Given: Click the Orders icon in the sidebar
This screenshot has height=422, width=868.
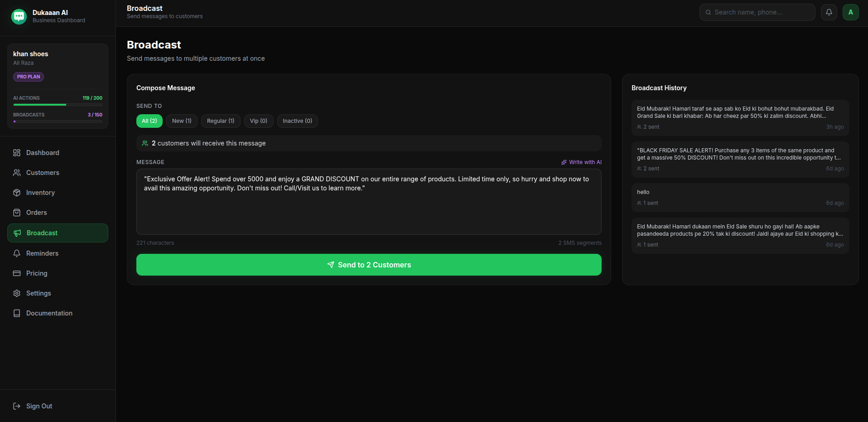Looking at the screenshot, I should (x=17, y=213).
